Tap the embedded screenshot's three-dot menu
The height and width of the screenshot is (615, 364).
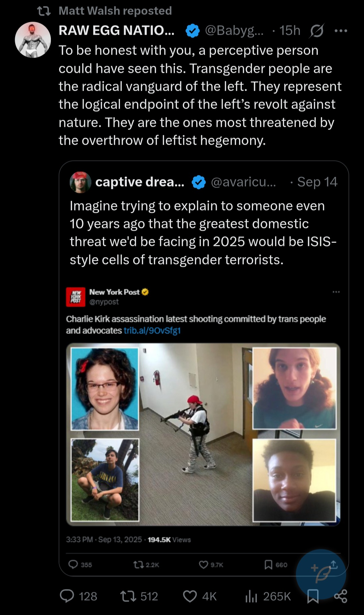(x=336, y=292)
